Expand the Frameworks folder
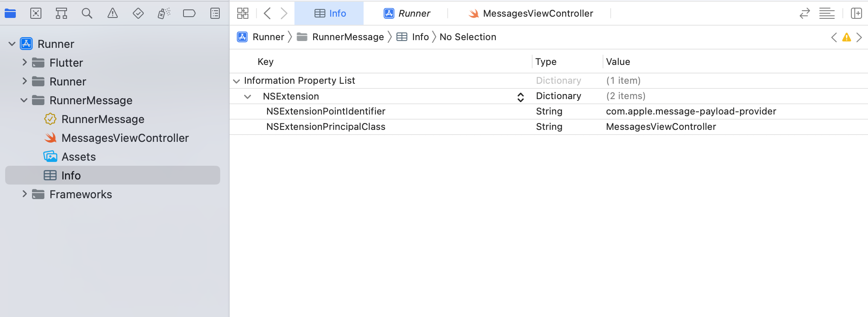Screen dimensions: 868x317 click(24, 194)
